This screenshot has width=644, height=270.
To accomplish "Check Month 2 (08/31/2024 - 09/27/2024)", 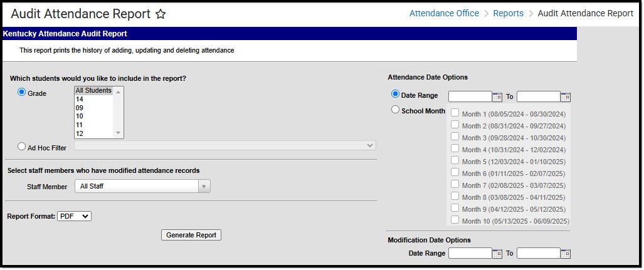I will coord(455,125).
